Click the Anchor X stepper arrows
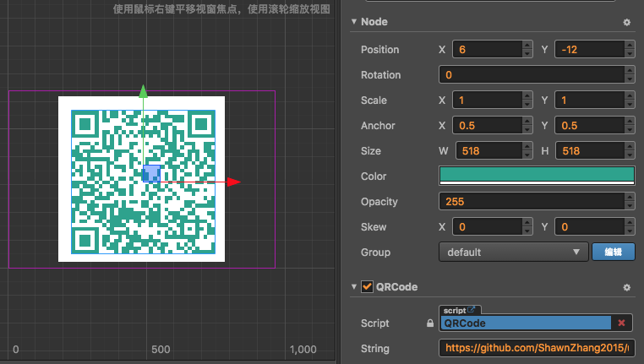 527,125
